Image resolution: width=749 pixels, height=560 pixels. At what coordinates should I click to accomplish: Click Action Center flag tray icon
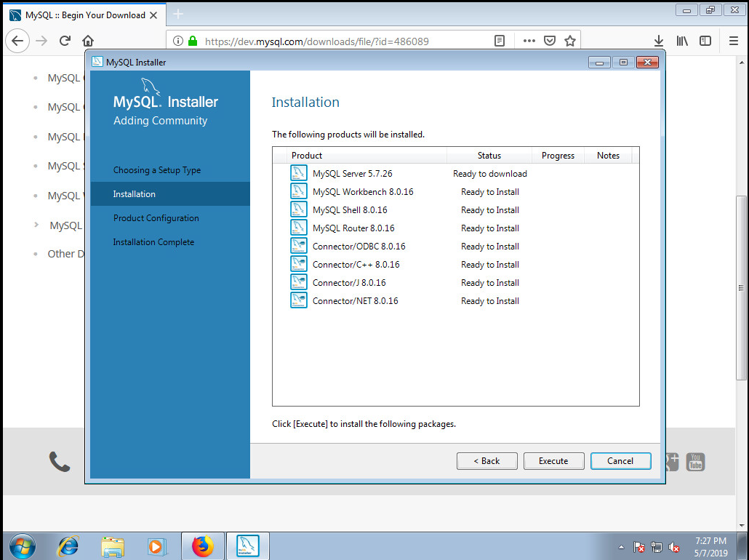tap(638, 547)
